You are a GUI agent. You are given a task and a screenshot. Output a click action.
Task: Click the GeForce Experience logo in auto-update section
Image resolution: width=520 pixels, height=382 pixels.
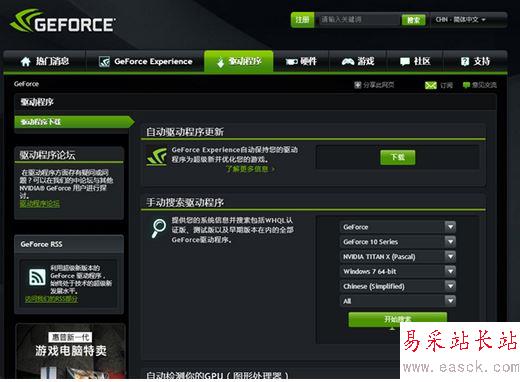coord(157,156)
